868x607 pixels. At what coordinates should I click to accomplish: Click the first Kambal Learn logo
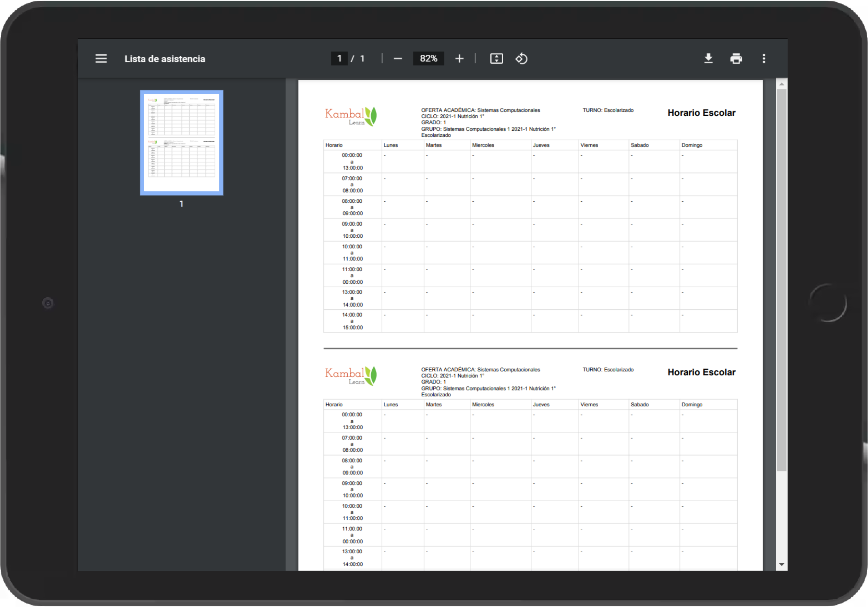[x=351, y=116]
